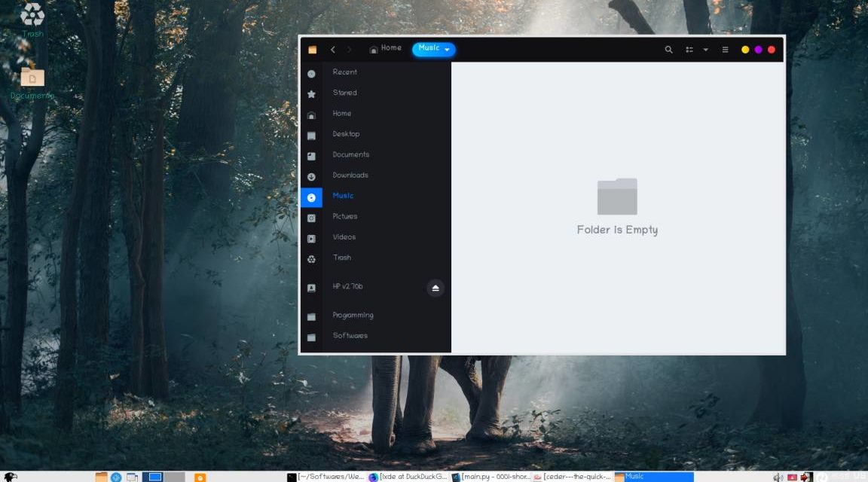The width and height of the screenshot is (868, 482).
Task: Click the Softwares folder icon in sidebar
Action: click(311, 337)
